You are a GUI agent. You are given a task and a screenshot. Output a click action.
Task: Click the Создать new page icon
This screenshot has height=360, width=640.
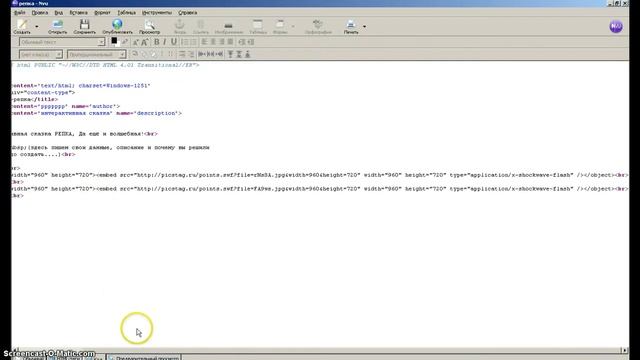click(22, 27)
